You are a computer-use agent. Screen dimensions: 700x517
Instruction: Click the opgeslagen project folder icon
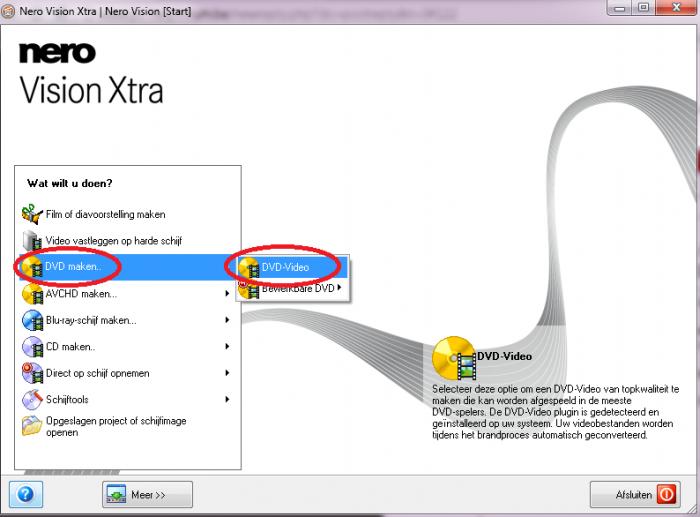32,425
